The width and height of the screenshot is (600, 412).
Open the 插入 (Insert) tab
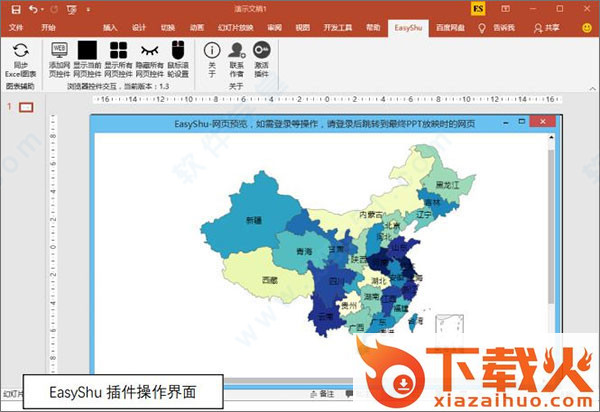pyautogui.click(x=110, y=27)
